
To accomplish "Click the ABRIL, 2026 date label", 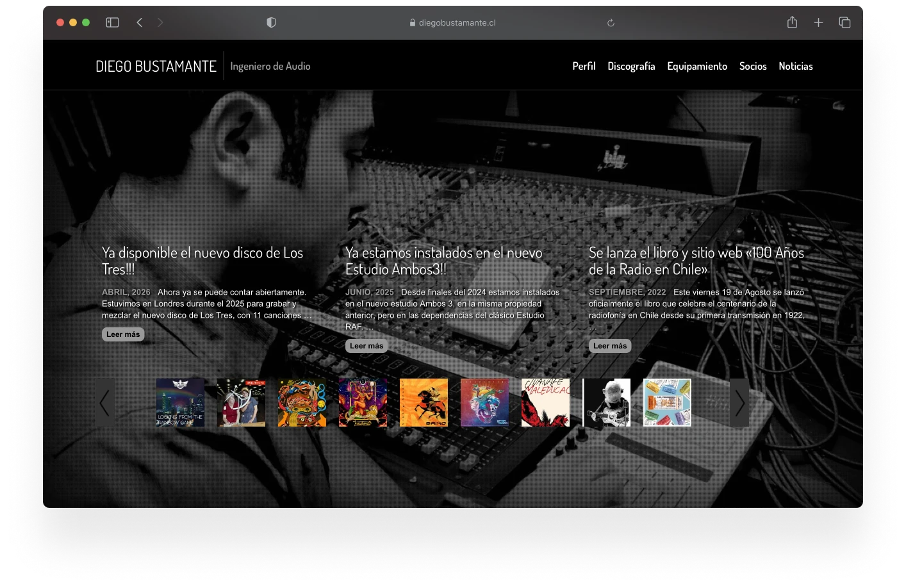I will (126, 292).
